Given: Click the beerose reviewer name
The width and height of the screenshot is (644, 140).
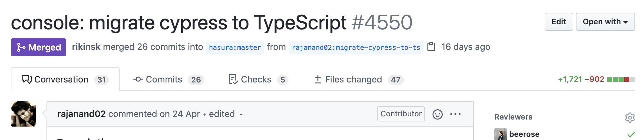Looking at the screenshot, I should pyautogui.click(x=524, y=134).
